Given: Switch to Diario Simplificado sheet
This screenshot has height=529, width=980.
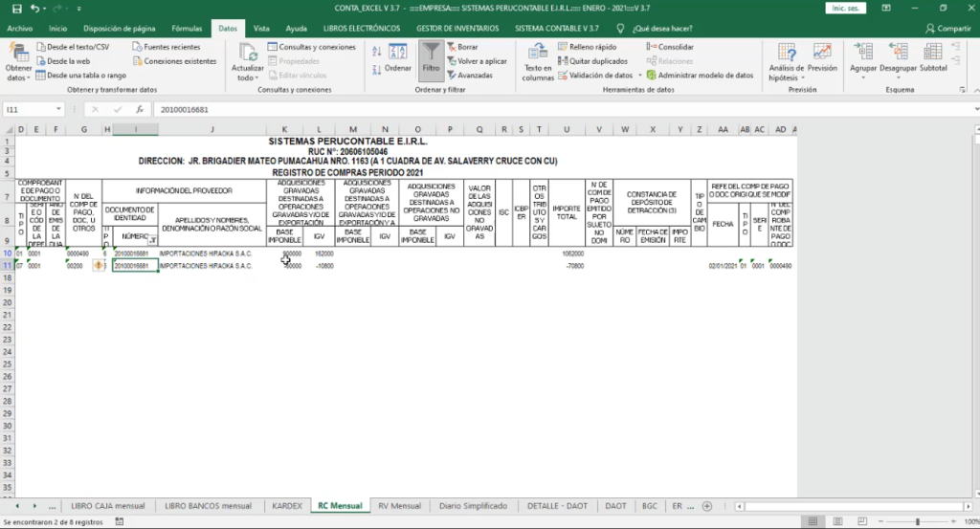Looking at the screenshot, I should coord(473,506).
